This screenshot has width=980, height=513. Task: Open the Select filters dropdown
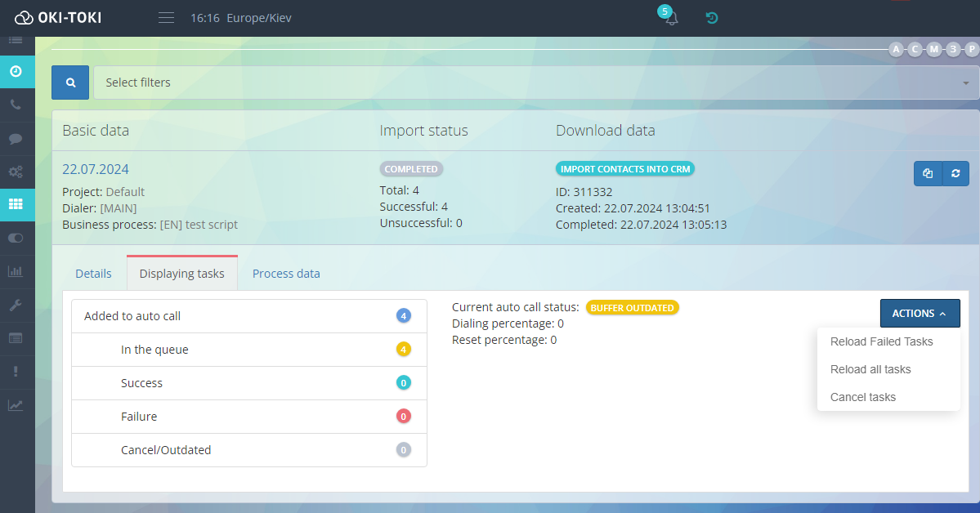[535, 83]
